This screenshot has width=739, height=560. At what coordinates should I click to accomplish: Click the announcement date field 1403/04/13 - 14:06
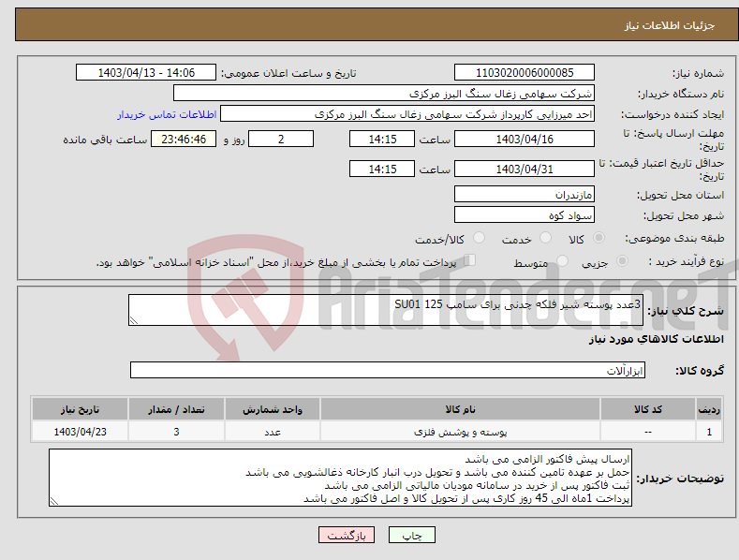pyautogui.click(x=146, y=73)
